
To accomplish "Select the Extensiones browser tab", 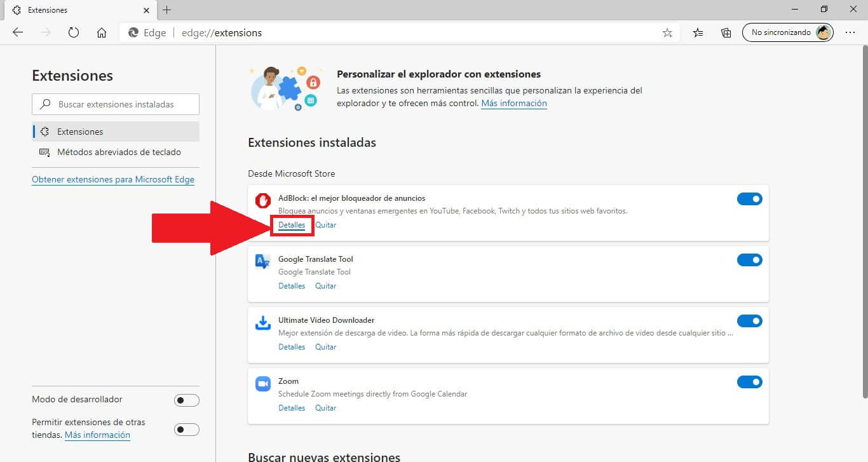I will pyautogui.click(x=79, y=10).
